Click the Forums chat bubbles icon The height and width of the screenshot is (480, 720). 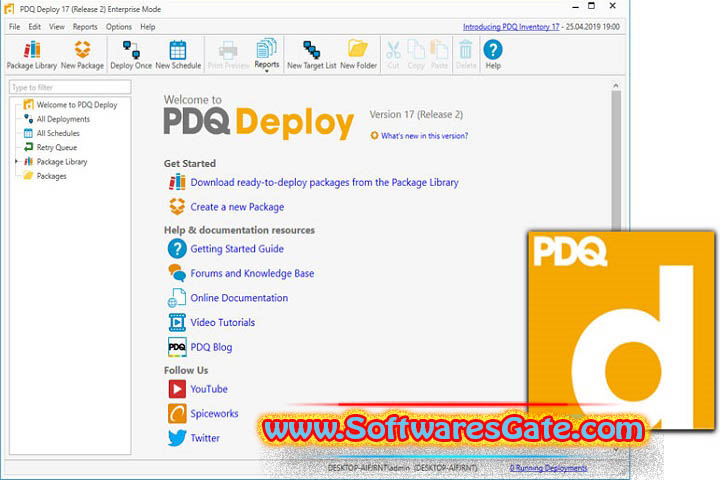177,273
